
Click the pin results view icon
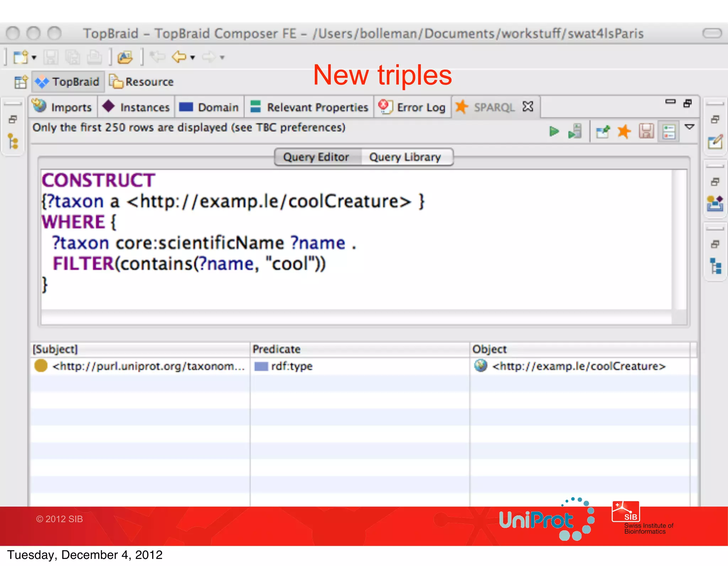[x=603, y=132]
